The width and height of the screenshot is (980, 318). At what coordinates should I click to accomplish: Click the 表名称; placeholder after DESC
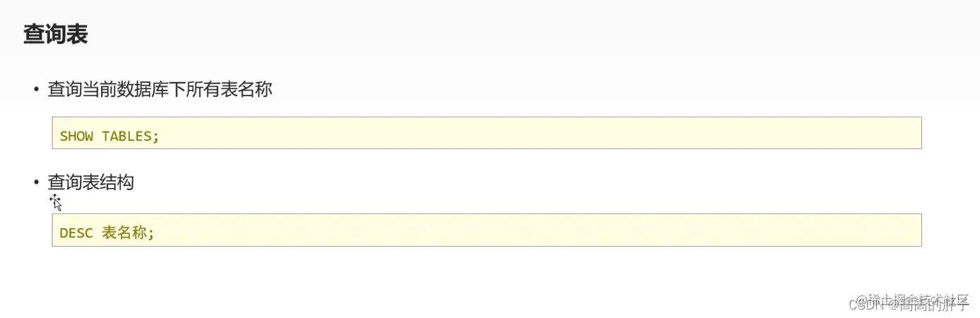[x=128, y=232]
